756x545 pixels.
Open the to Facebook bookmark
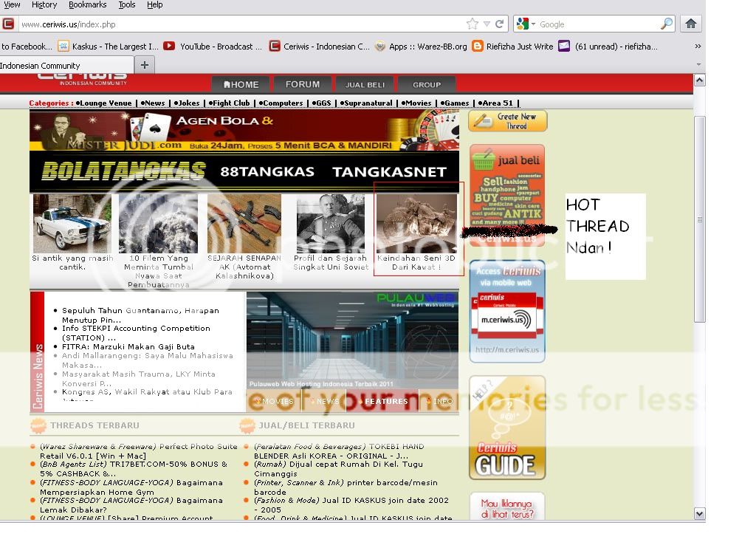(26, 47)
